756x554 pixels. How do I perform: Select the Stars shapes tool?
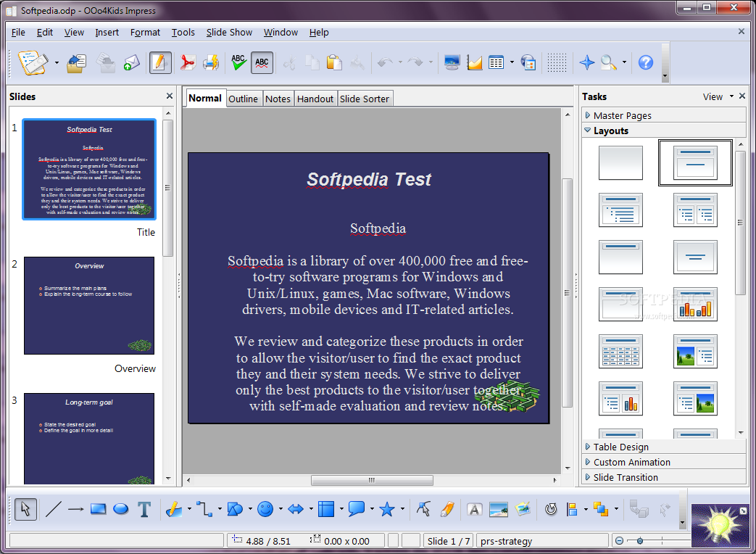386,509
